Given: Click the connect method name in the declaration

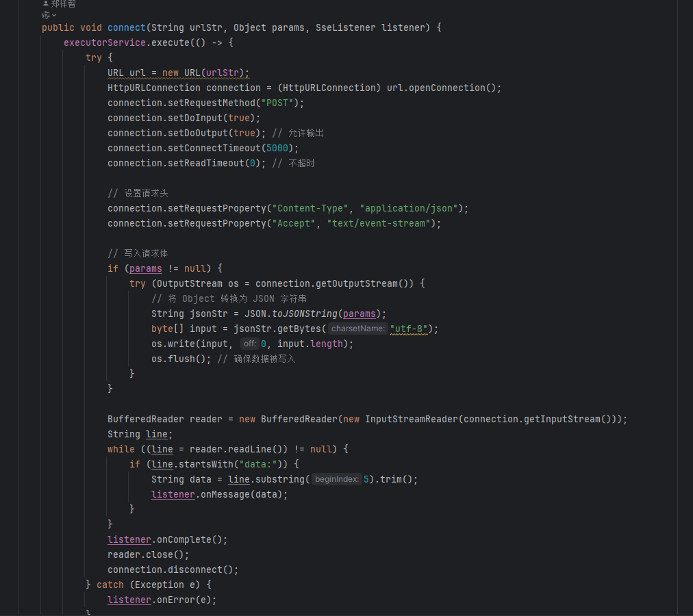Looking at the screenshot, I should click(x=127, y=27).
